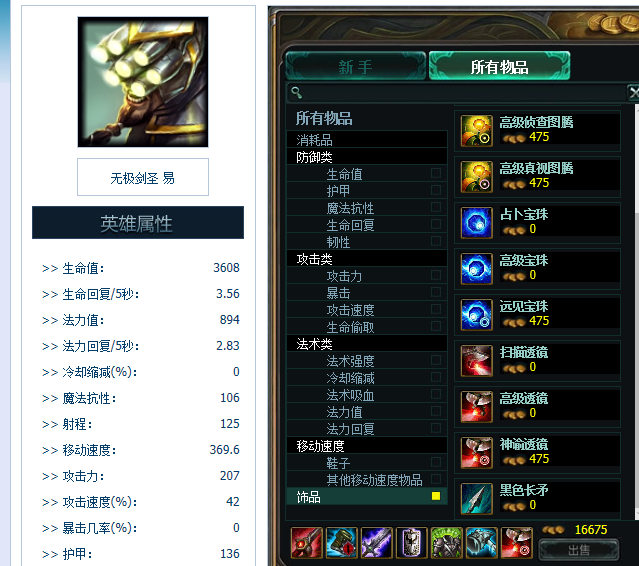This screenshot has width=639, height=566.
Task: Pick the 远见宝珠 orb icon
Action: [476, 315]
